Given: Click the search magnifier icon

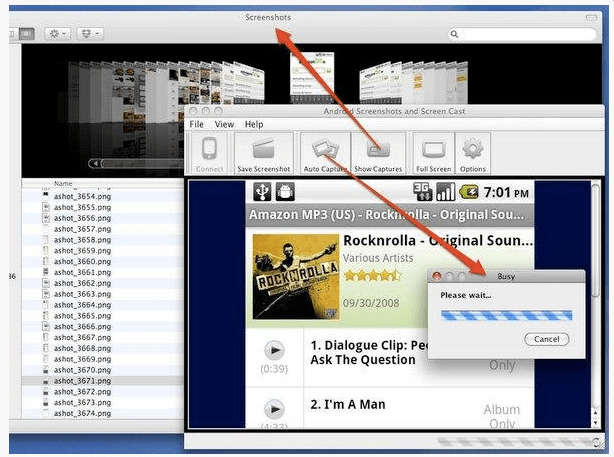Looking at the screenshot, I should click(454, 34).
